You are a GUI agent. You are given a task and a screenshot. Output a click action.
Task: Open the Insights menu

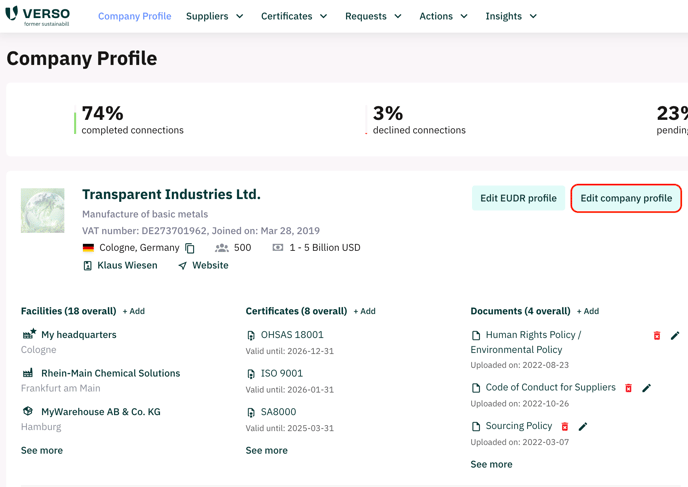coord(504,16)
